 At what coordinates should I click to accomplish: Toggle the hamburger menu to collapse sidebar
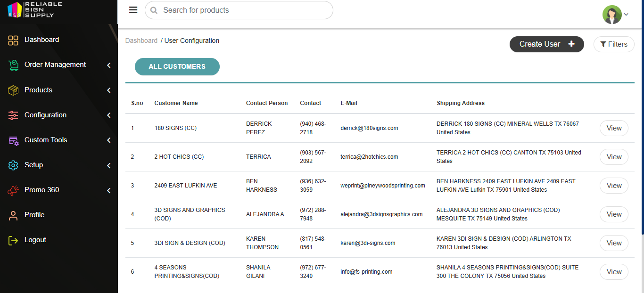pos(133,10)
